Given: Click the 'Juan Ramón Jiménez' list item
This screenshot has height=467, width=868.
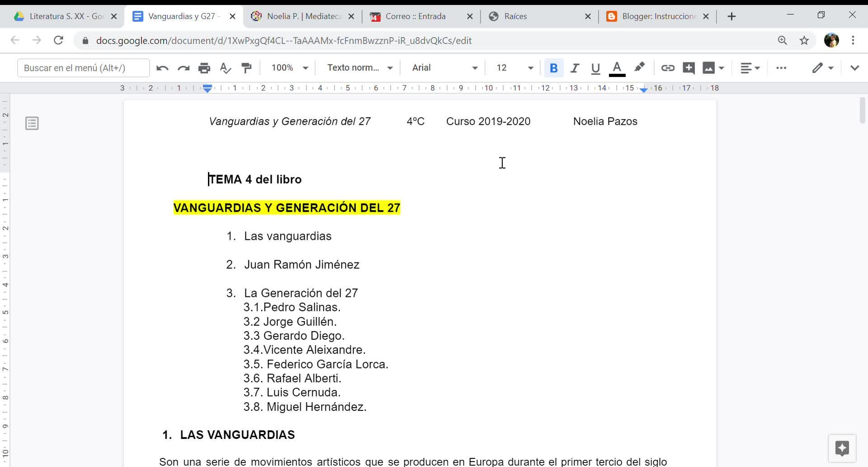Looking at the screenshot, I should [302, 265].
